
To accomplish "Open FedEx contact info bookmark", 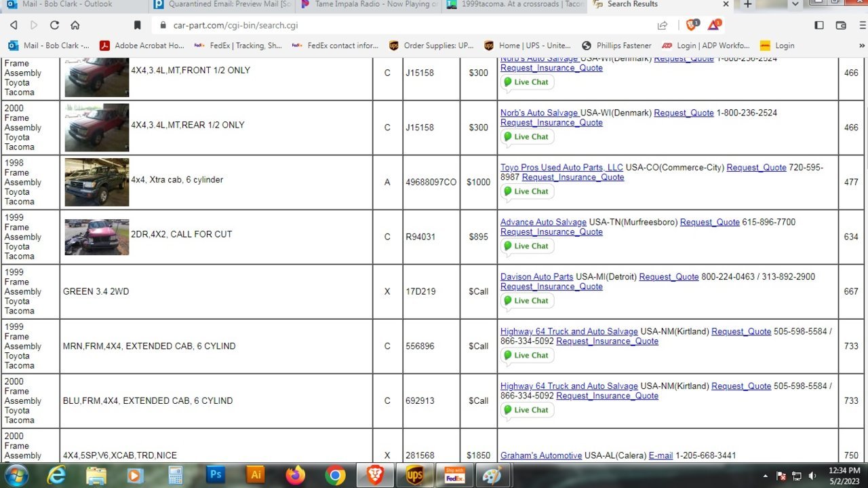I will pyautogui.click(x=336, y=45).
